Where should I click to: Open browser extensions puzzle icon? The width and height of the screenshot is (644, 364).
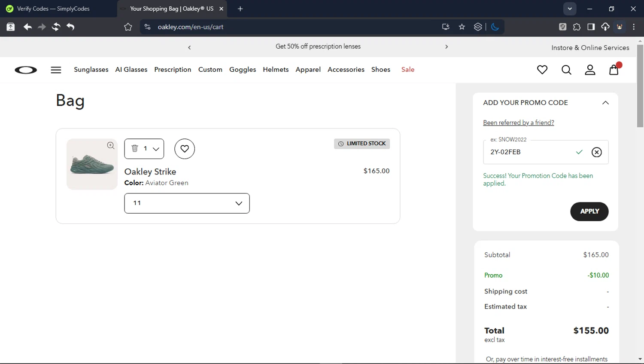click(577, 27)
